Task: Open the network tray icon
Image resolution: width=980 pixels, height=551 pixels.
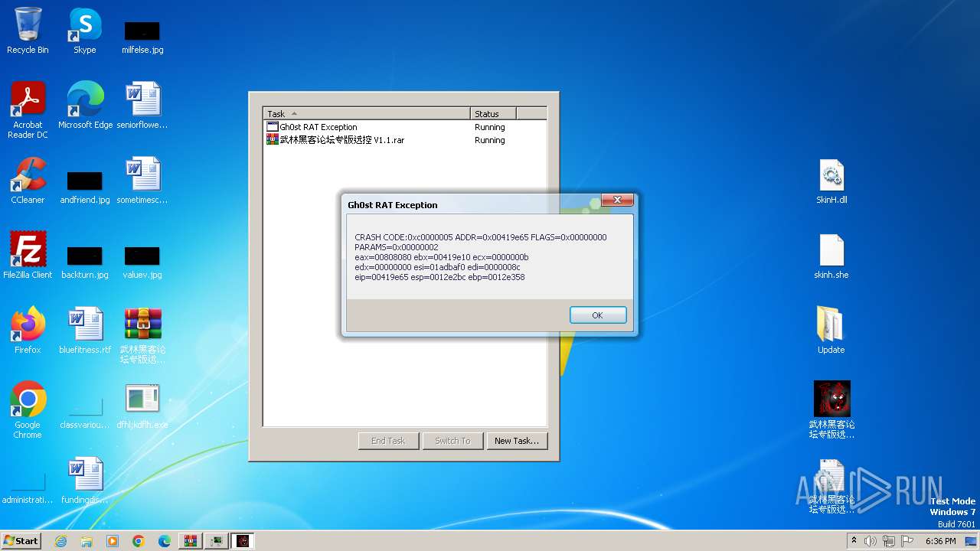Action: pos(889,541)
